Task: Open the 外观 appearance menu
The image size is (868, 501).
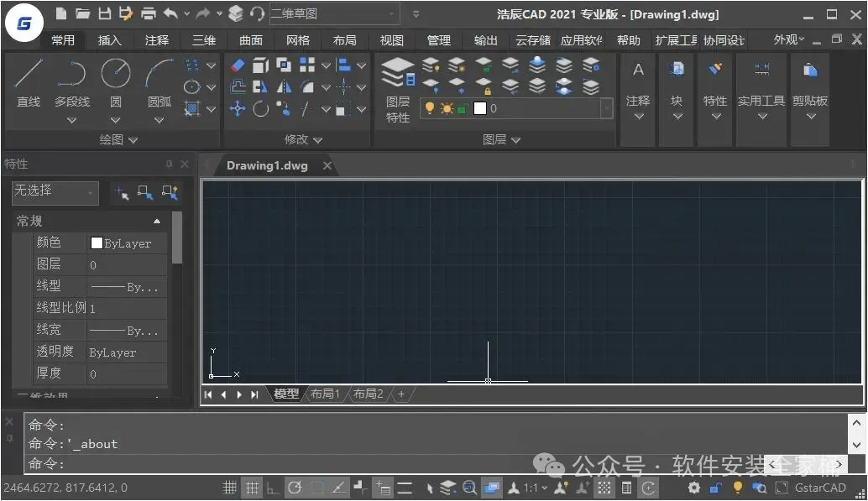Action: [x=789, y=39]
